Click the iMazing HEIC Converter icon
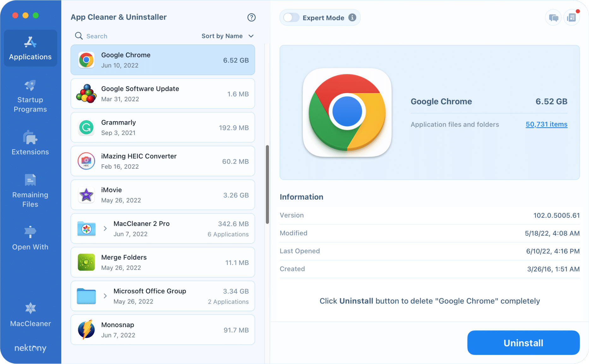589x364 pixels. (86, 161)
